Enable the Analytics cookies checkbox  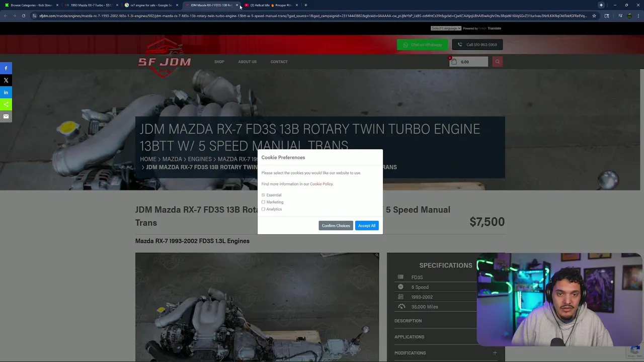263,209
